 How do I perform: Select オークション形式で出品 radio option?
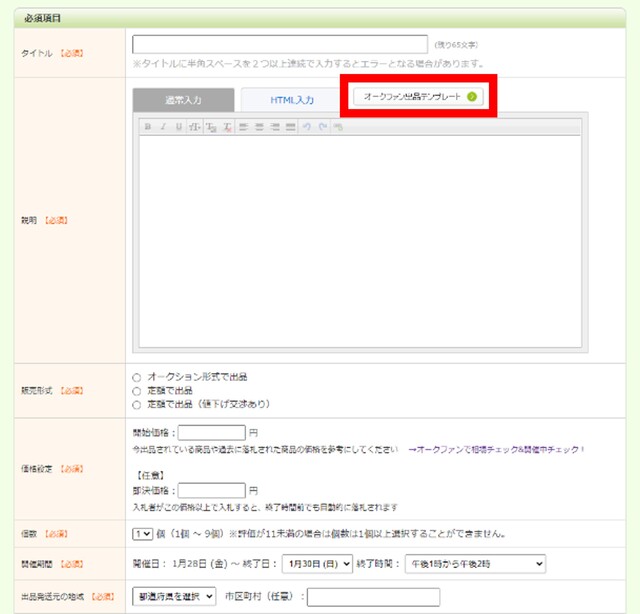tap(137, 377)
